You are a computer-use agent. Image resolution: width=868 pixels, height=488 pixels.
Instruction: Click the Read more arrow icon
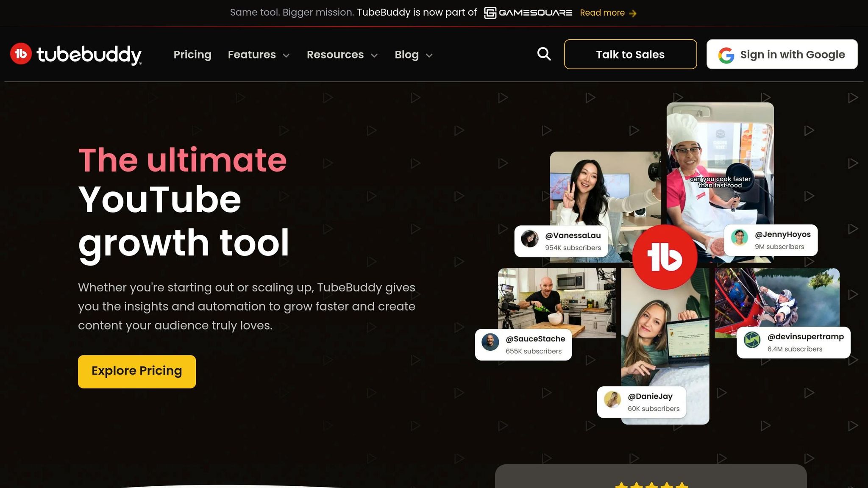click(x=633, y=14)
